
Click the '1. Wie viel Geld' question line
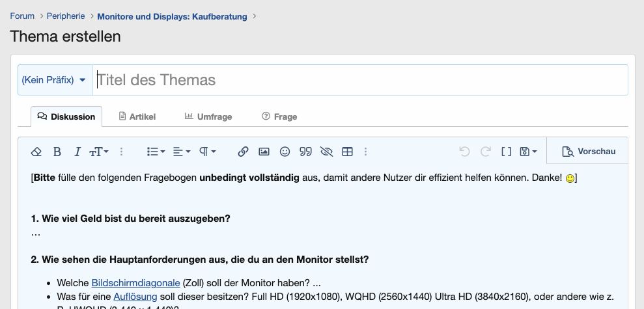131,219
